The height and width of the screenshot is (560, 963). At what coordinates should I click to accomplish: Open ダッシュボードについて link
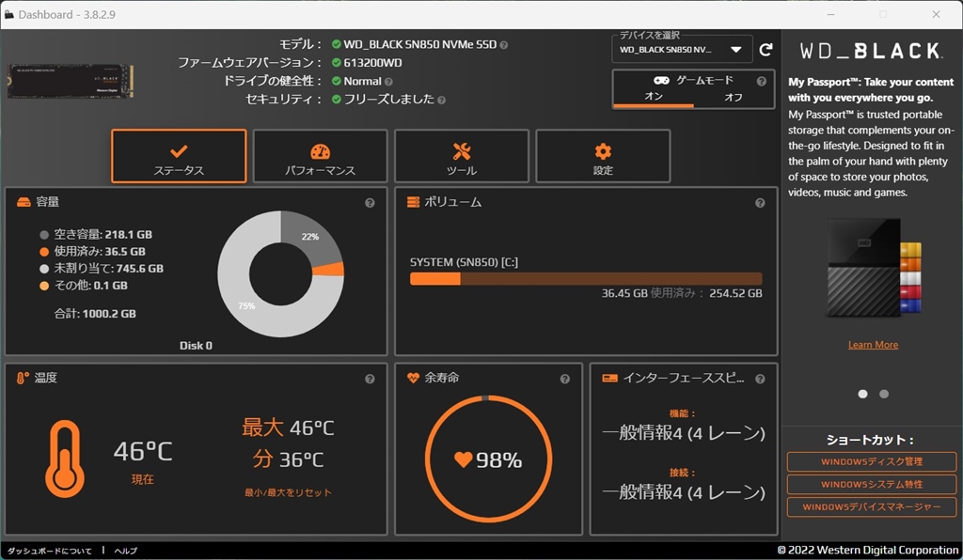coord(49,551)
